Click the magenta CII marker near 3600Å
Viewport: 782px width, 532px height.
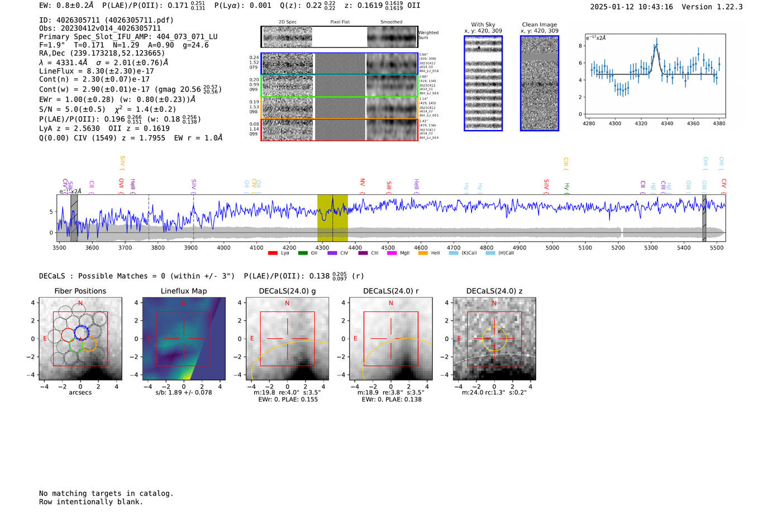point(92,187)
